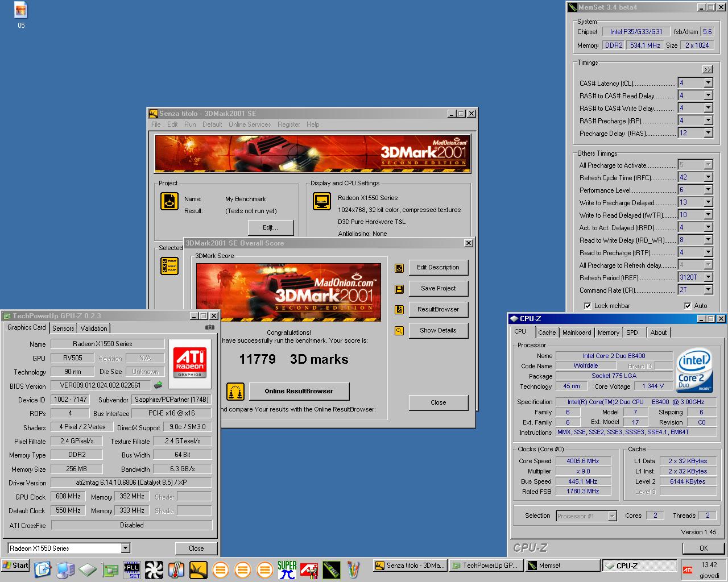728x582 pixels.
Task: Click the OK button in CPU-Z
Action: (704, 548)
